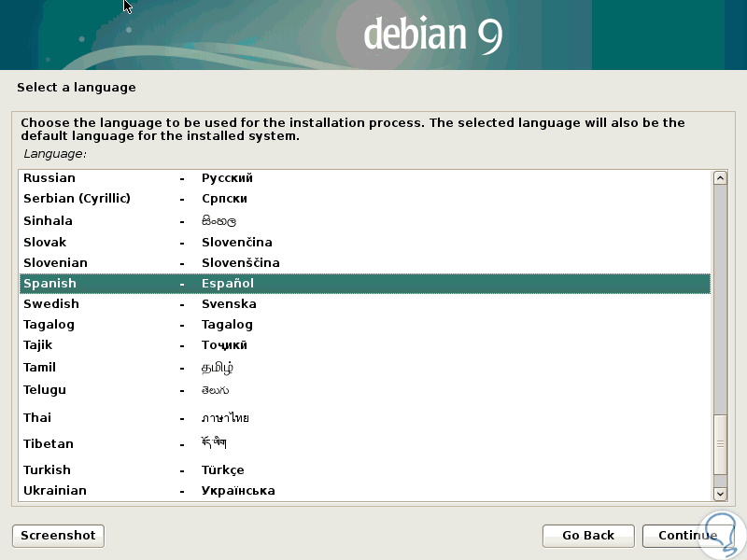Select Turkish - Türkçe

click(x=365, y=470)
